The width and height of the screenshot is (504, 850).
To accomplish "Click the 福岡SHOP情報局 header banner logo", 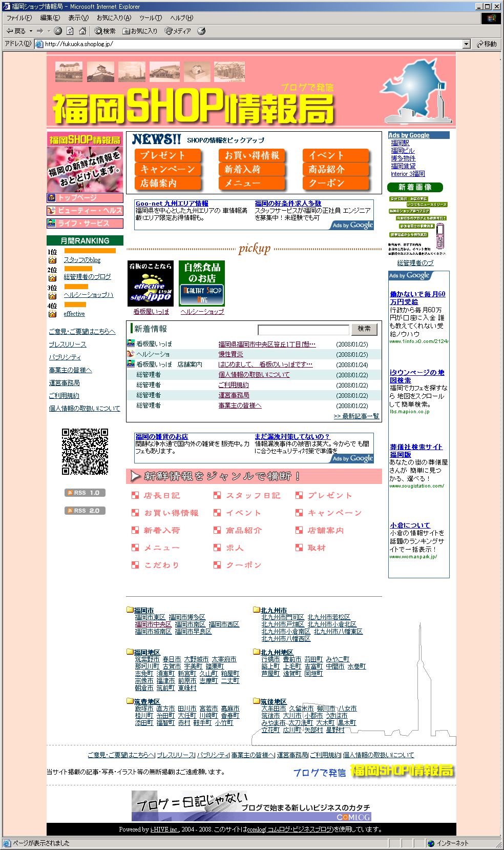I will pyautogui.click(x=194, y=106).
